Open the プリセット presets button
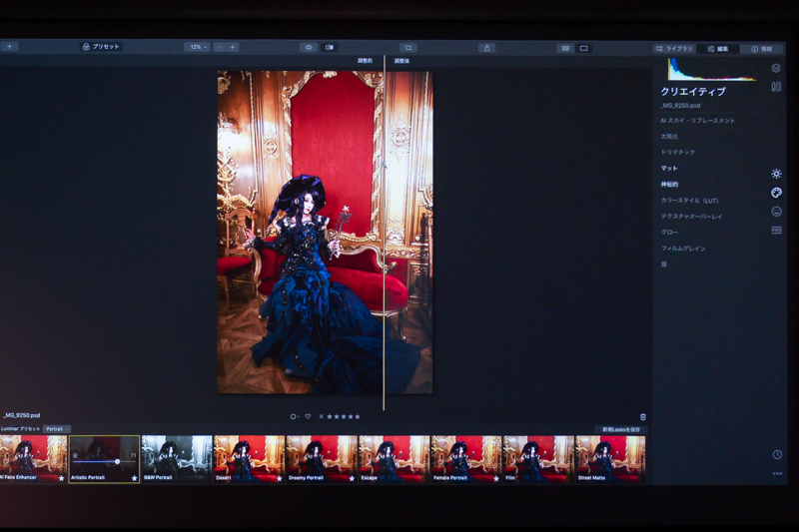Viewport: 799px width, 532px height. 101,46
